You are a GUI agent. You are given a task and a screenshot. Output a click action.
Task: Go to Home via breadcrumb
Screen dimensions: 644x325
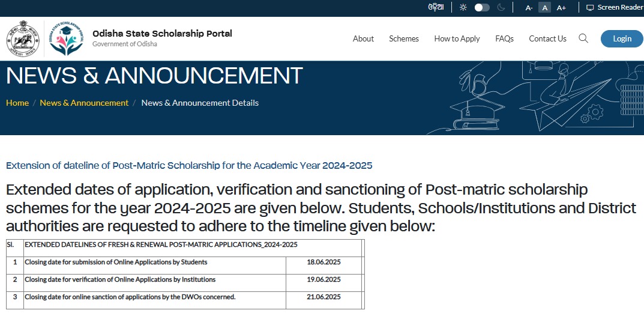click(x=17, y=103)
